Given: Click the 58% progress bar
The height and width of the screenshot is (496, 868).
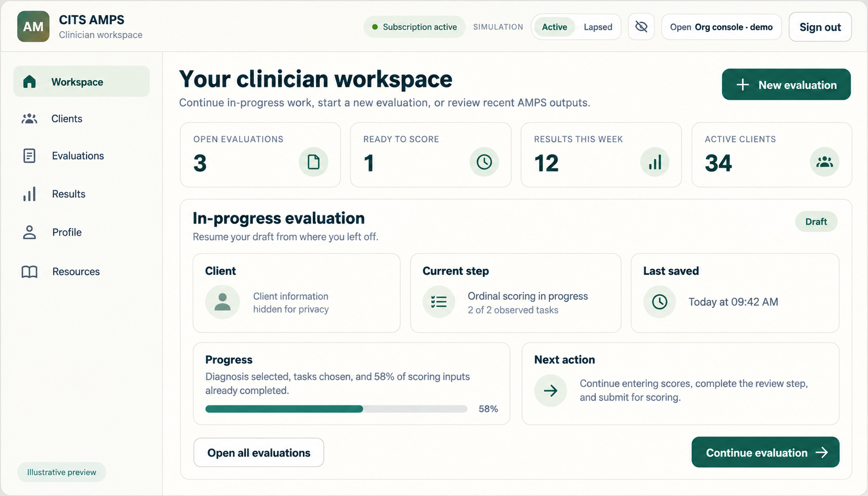Looking at the screenshot, I should pos(336,409).
